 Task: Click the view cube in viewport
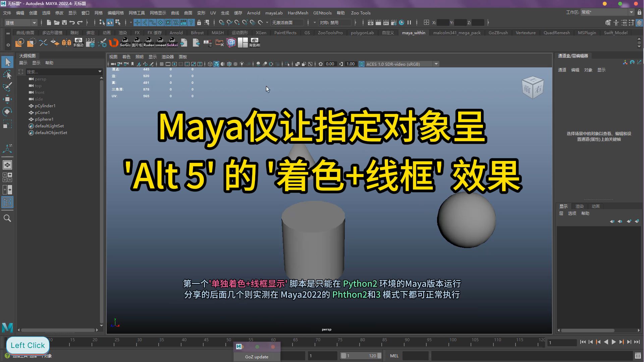coord(533,88)
